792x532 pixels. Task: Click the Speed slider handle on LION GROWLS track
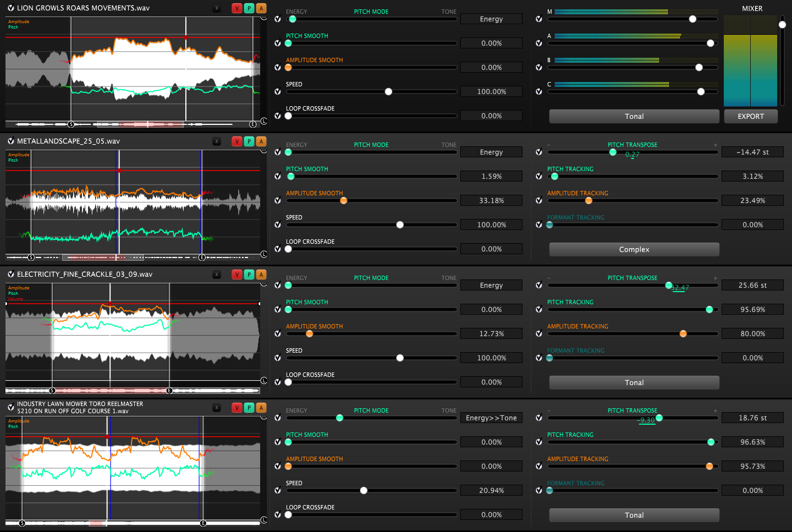tap(388, 92)
